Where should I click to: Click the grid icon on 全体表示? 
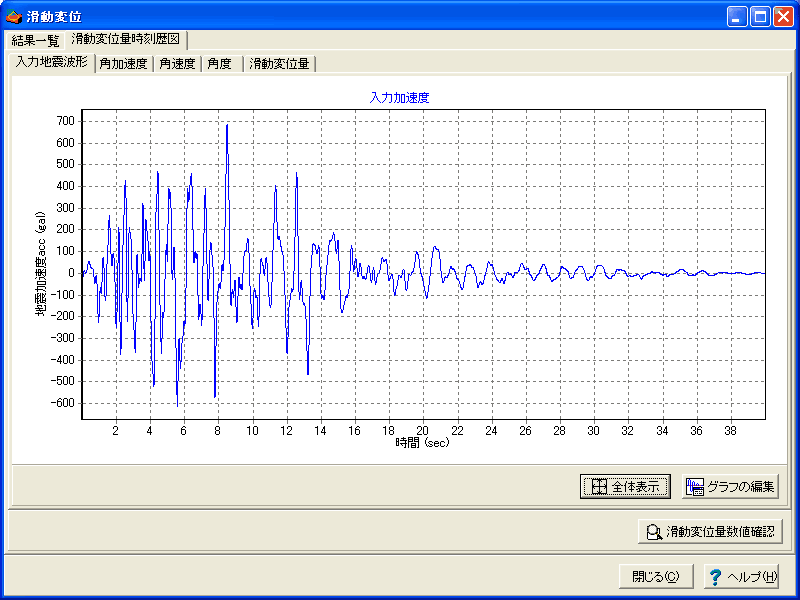coord(599,487)
